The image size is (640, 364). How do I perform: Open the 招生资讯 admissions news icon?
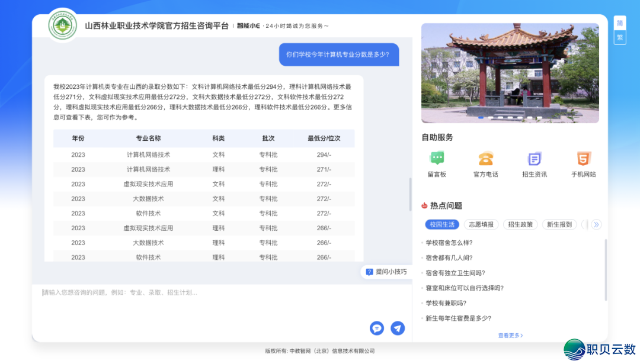point(535,159)
